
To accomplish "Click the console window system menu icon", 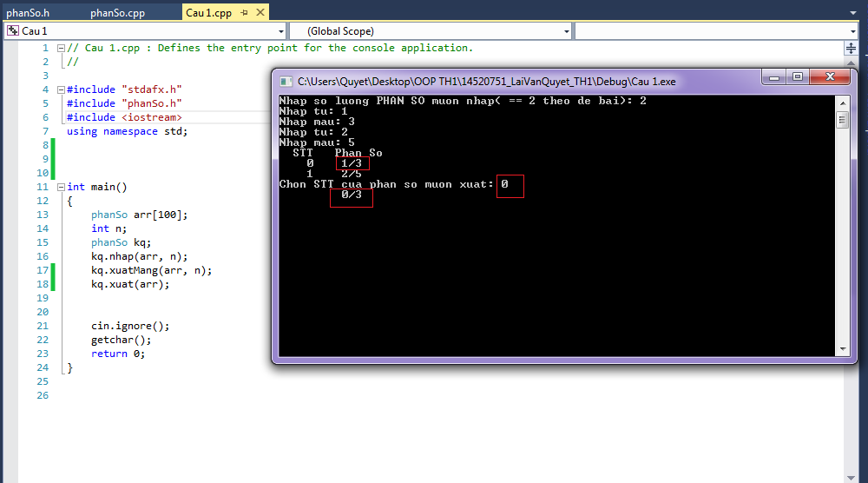I will 286,81.
